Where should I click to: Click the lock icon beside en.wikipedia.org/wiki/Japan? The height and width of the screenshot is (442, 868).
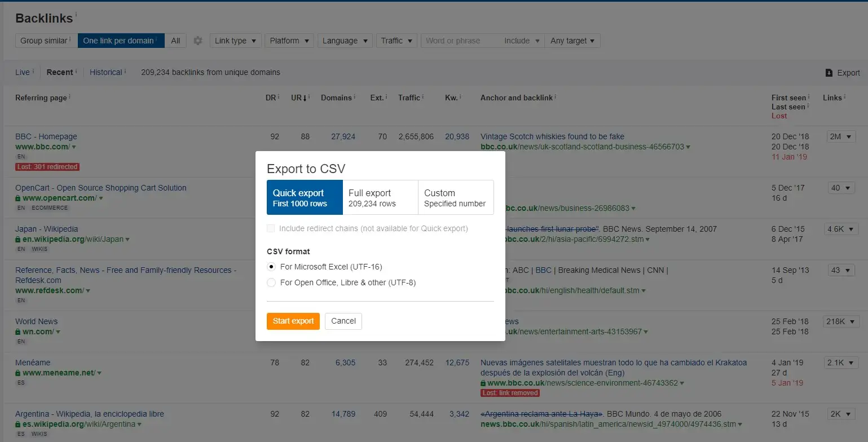[x=18, y=240]
